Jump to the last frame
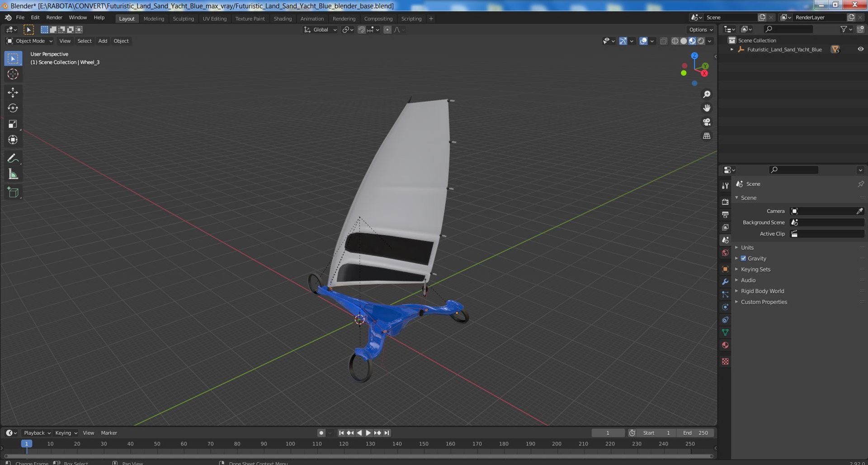 [387, 433]
